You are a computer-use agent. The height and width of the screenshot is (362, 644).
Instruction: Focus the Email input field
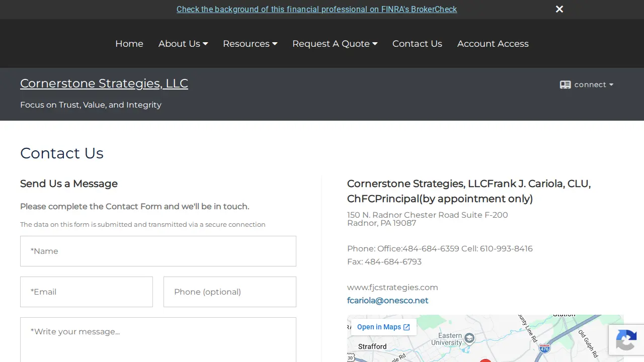coord(87,292)
